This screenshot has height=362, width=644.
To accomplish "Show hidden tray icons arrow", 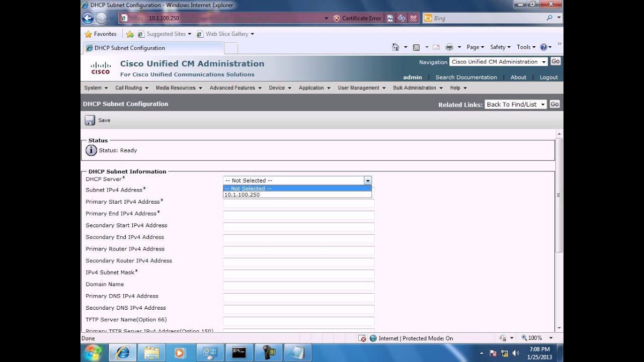I will 481,353.
